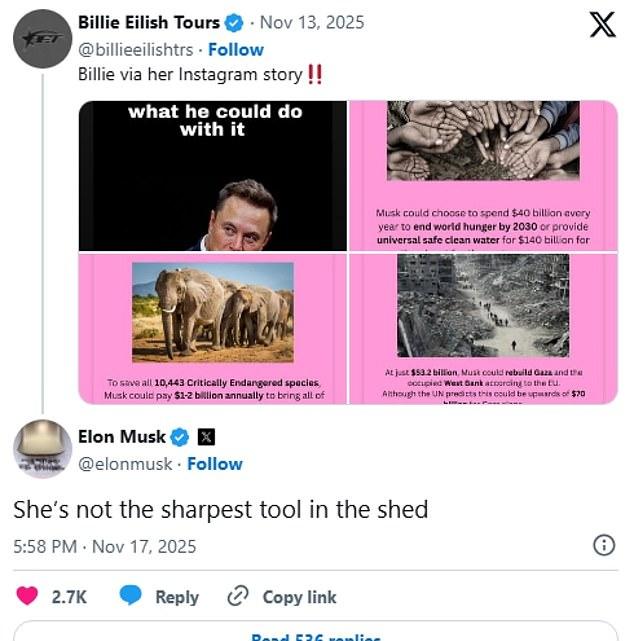Open Elon Musk's profile avatar
Image resolution: width=634 pixels, height=641 pixels.
41,449
